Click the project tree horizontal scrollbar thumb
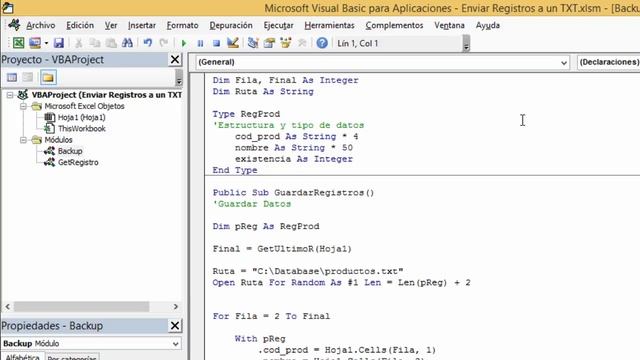 pos(81,307)
